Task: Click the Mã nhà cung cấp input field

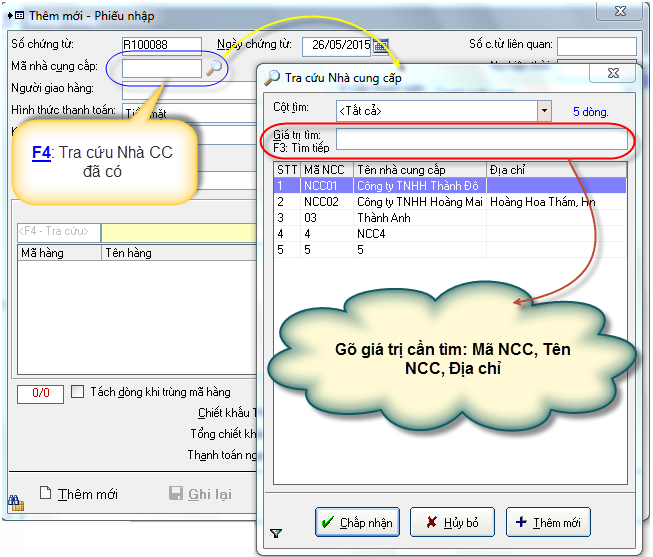Action: click(162, 68)
